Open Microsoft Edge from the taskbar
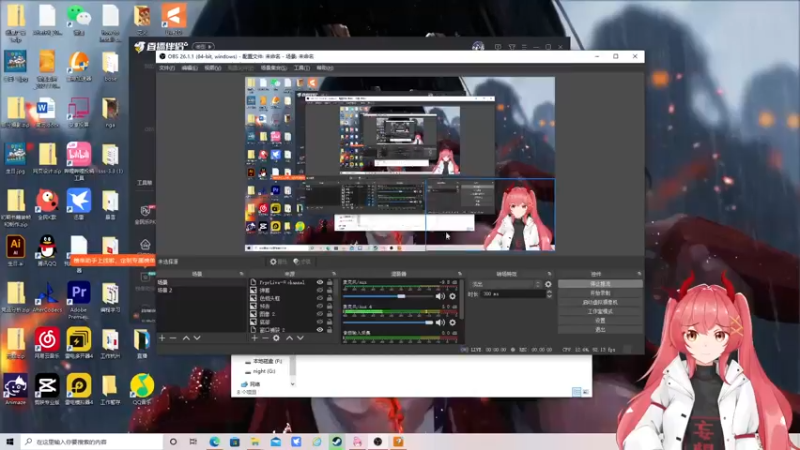 click(x=214, y=441)
